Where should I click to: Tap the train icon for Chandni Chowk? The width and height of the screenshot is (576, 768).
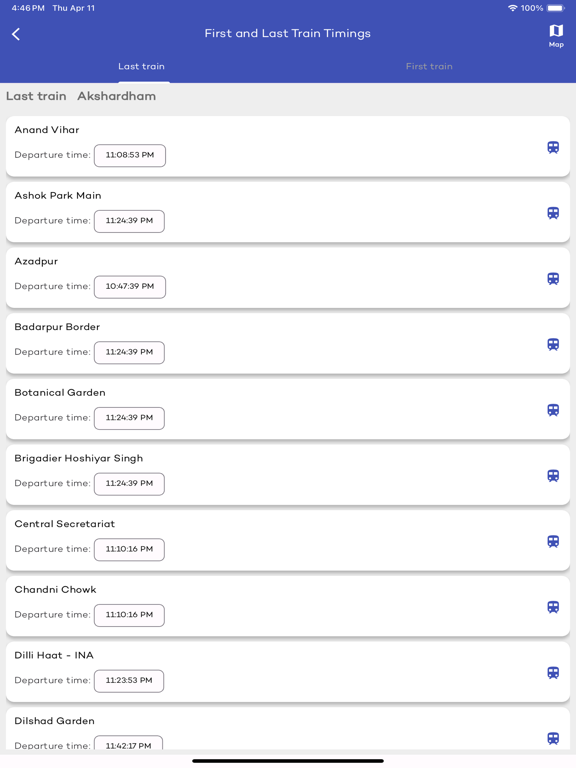click(553, 607)
